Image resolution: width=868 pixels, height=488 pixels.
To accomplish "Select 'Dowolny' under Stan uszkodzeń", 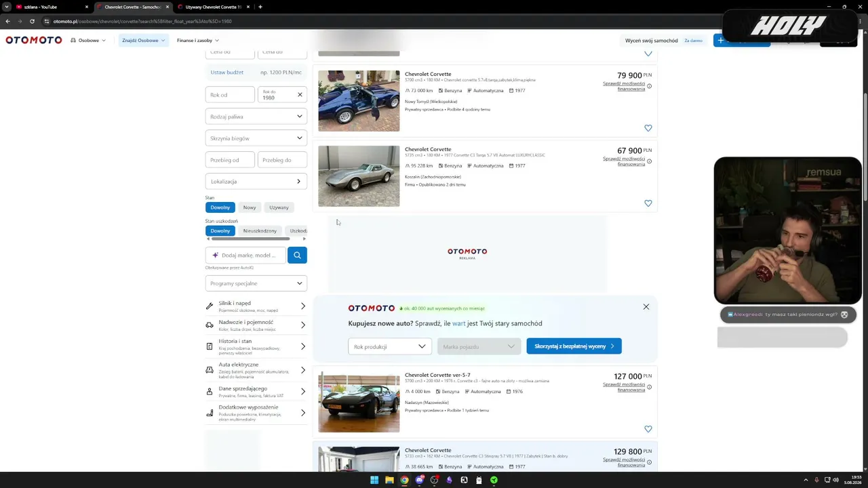I will (x=220, y=230).
